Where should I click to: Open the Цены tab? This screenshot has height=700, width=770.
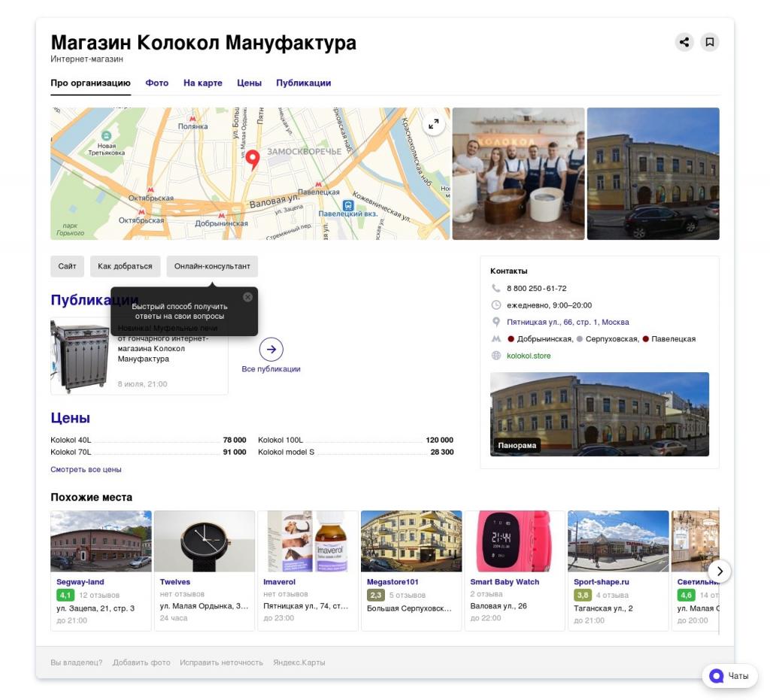tap(249, 83)
